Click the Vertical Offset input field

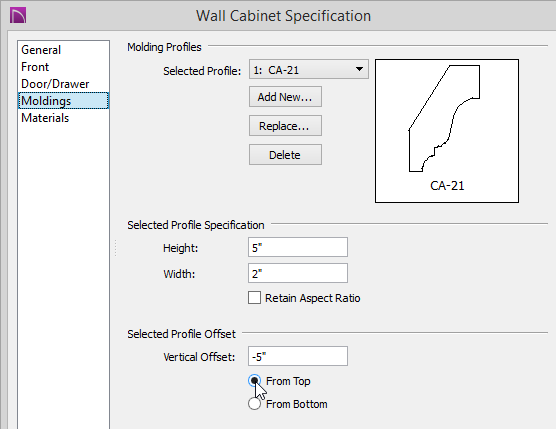pyautogui.click(x=298, y=356)
